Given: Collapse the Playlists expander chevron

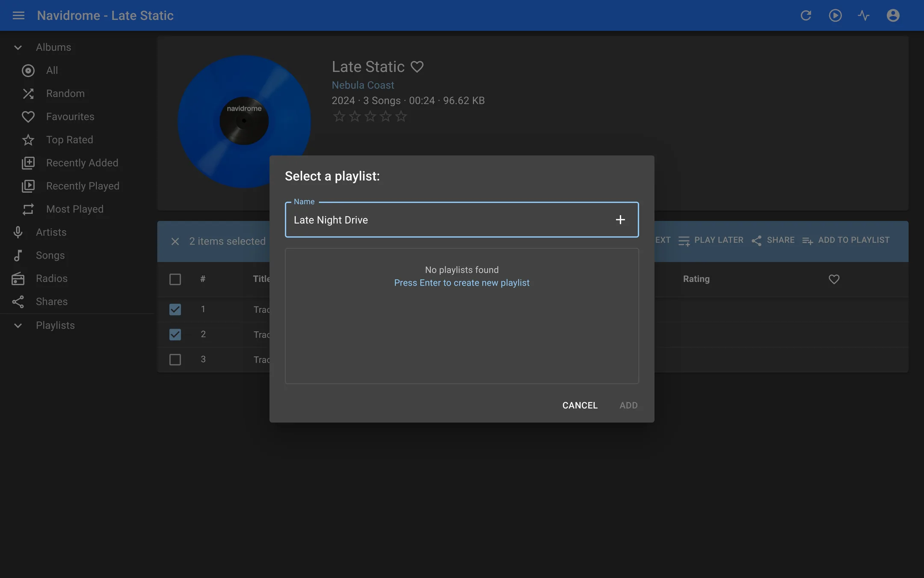Looking at the screenshot, I should (18, 326).
